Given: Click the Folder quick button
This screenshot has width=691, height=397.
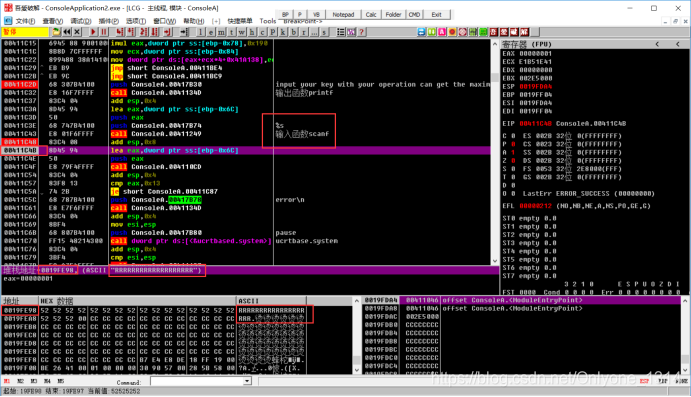Looking at the screenshot, I should [393, 15].
